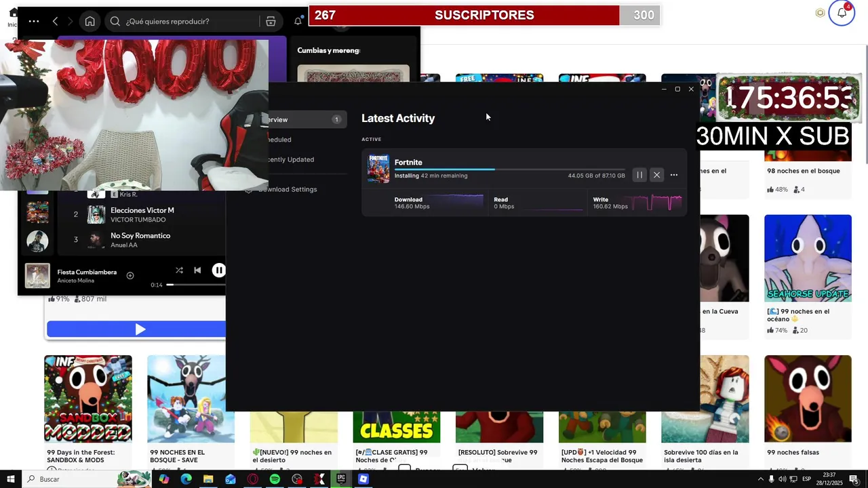
Task: Open Microsoft Edge from taskbar
Action: pos(186,479)
